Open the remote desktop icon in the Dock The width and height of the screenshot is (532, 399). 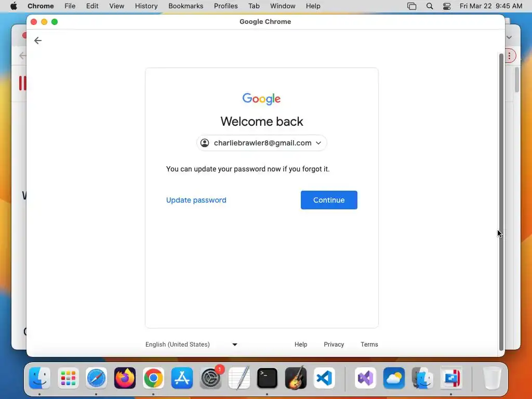tap(451, 378)
